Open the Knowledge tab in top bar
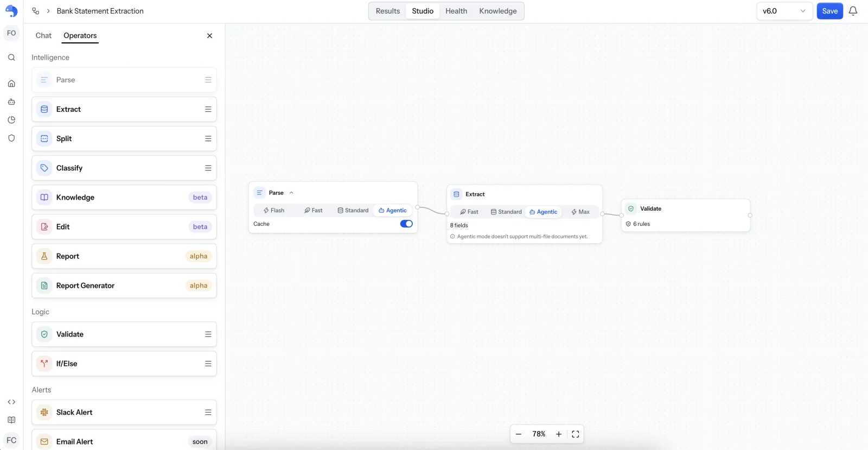 [x=498, y=11]
